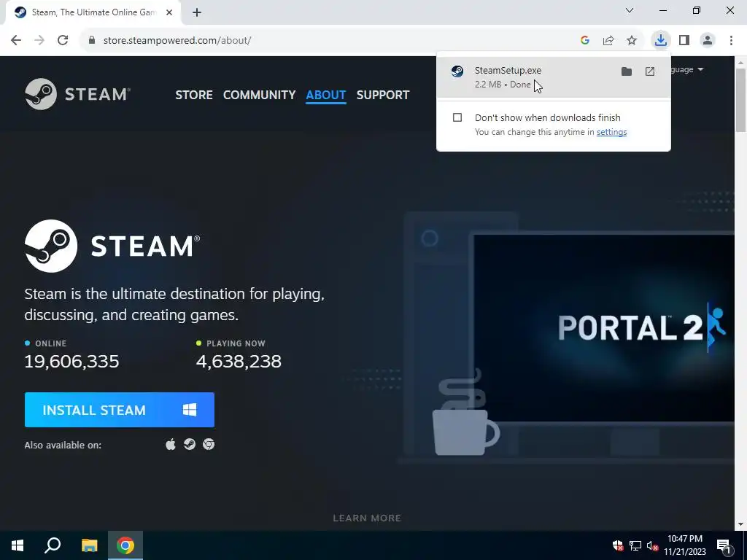Reload the Steam page
The height and width of the screenshot is (560, 747).
pos(63,41)
